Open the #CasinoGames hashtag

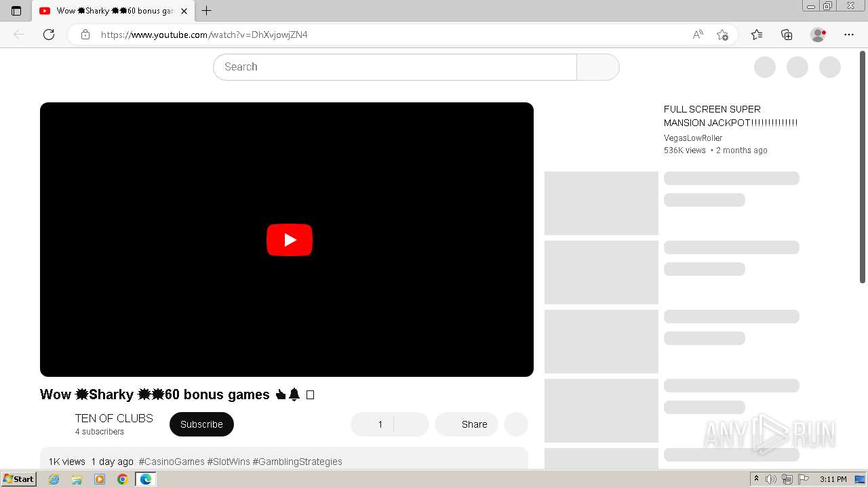coord(172,462)
